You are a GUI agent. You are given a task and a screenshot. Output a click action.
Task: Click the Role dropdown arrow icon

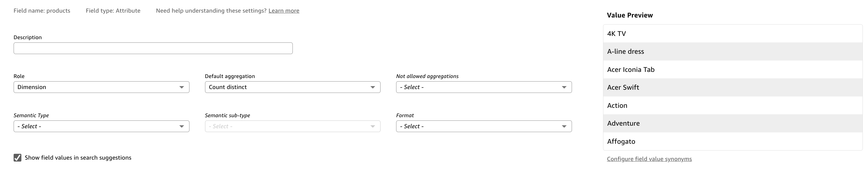[182, 87]
